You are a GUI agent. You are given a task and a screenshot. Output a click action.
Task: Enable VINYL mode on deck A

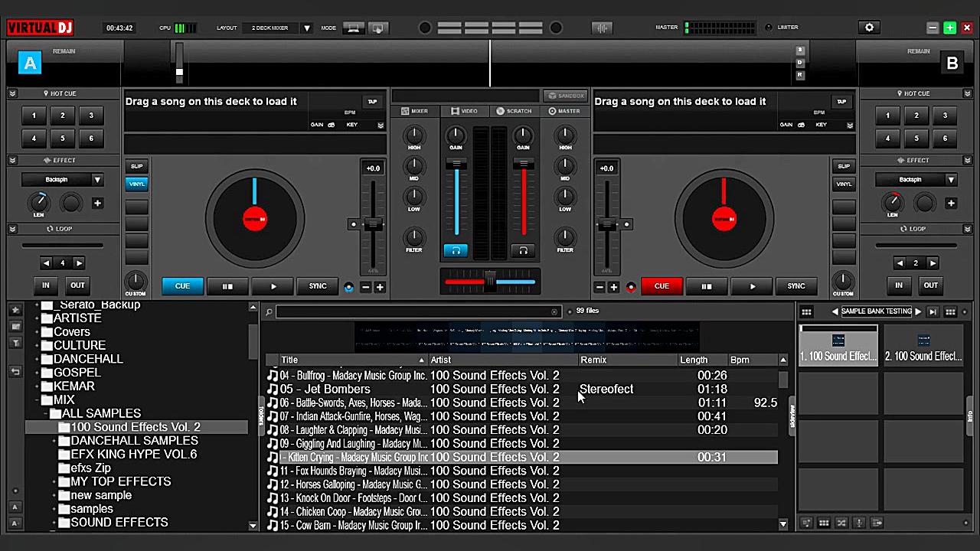click(x=136, y=184)
